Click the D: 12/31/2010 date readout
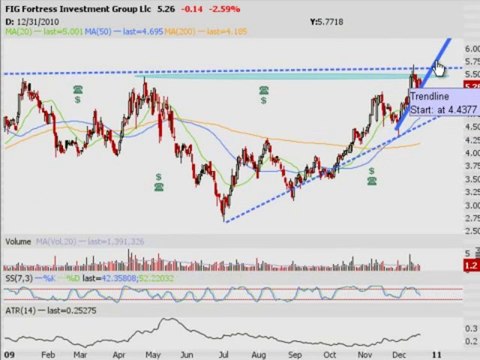The width and height of the screenshot is (480, 360). pos(32,22)
